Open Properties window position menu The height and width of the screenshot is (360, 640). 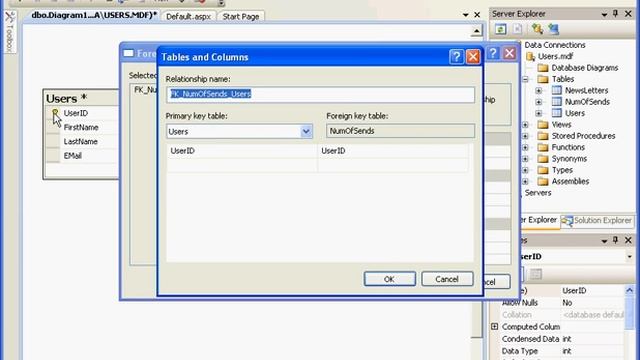coord(604,241)
